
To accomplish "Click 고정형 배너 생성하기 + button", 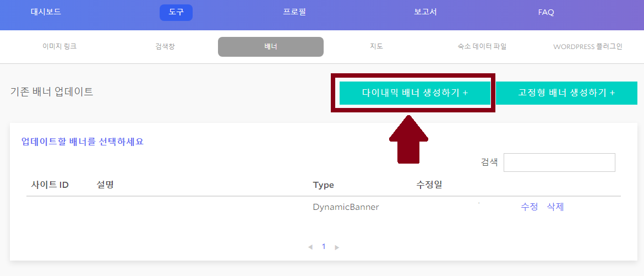I will click(567, 93).
